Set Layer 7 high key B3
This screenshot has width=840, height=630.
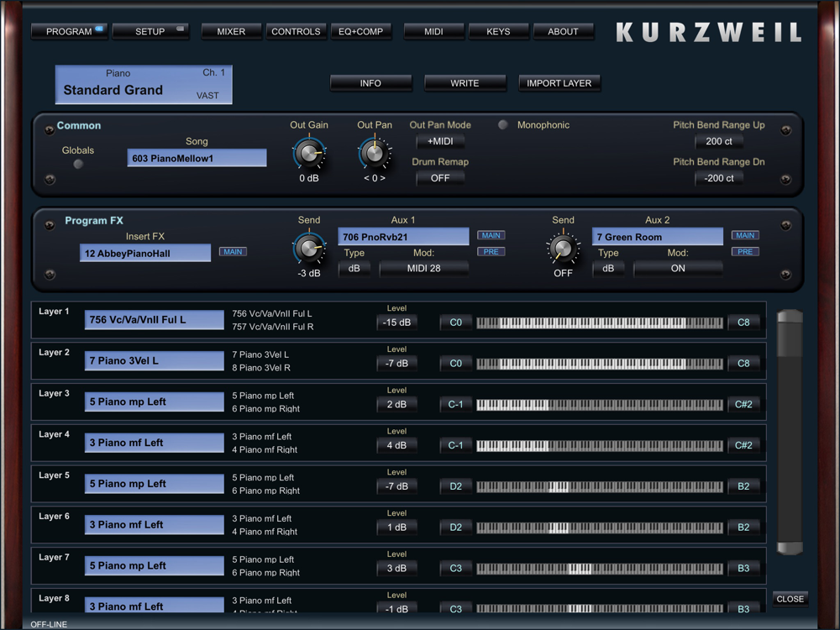tap(743, 569)
